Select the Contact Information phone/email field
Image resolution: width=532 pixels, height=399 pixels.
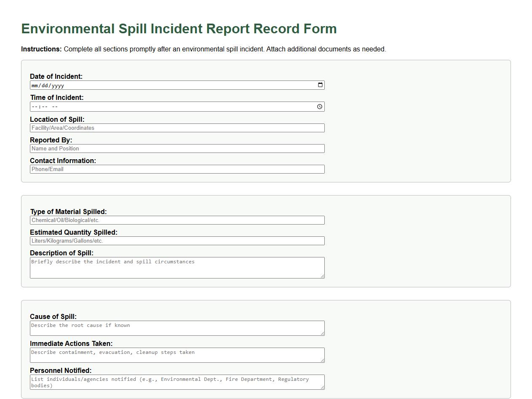coord(177,169)
